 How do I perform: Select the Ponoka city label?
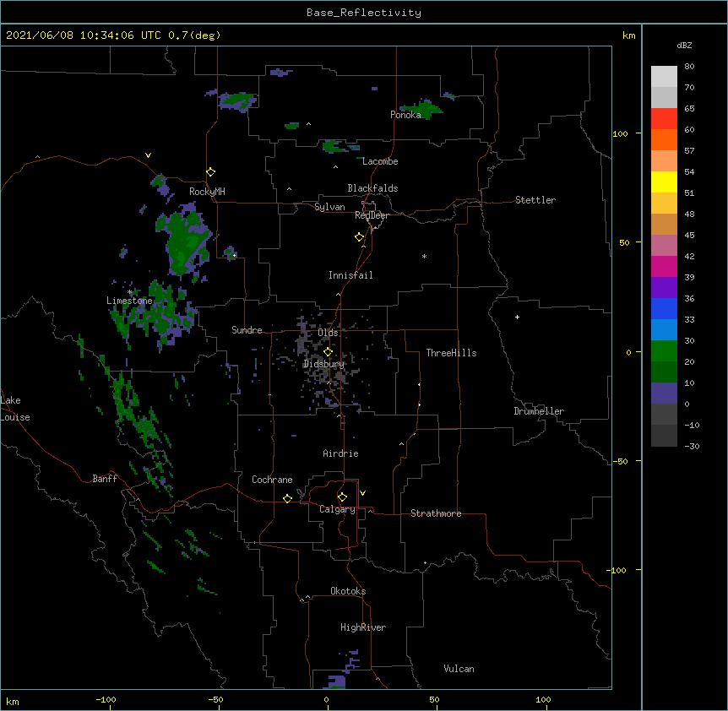[405, 115]
